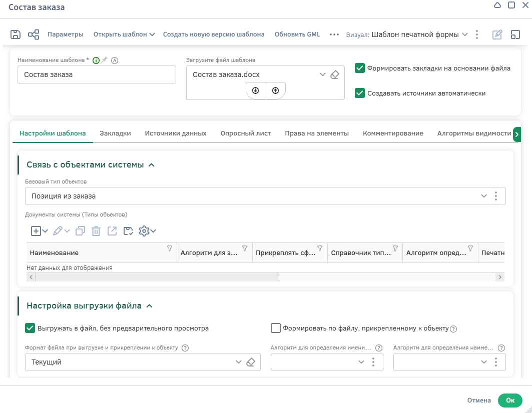Collapse the 'Настройка выгрузки файла' section
Viewport: 532px width, 413px height.
click(x=149, y=305)
